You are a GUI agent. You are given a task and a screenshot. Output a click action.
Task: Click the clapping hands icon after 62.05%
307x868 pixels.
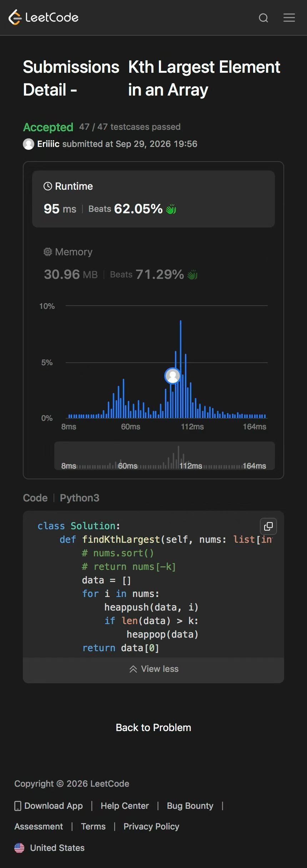[x=171, y=209]
